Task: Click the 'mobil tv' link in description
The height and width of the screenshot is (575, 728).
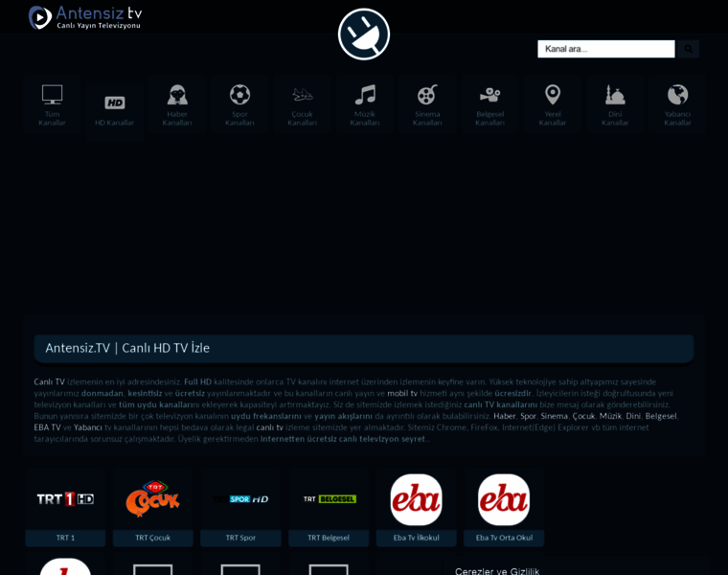Action: point(402,394)
